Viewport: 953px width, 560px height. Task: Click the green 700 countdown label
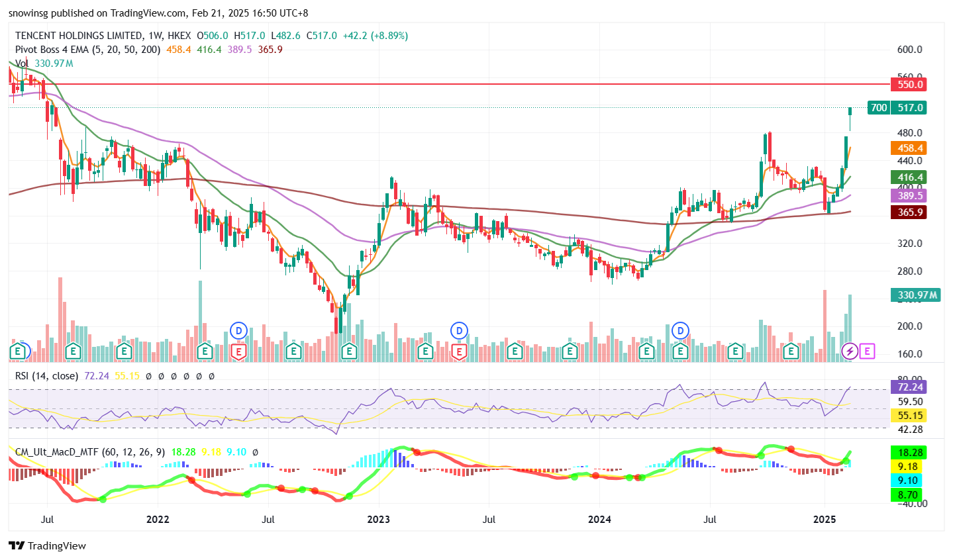click(x=878, y=107)
